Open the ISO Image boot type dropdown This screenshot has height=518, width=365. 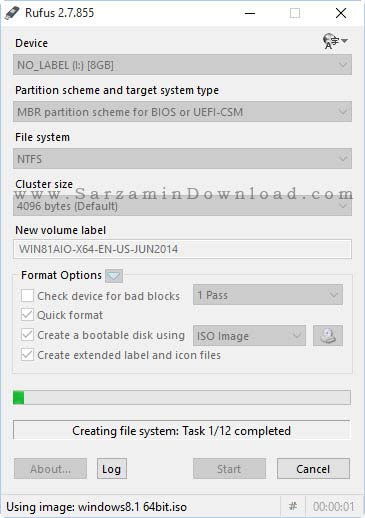pyautogui.click(x=249, y=336)
